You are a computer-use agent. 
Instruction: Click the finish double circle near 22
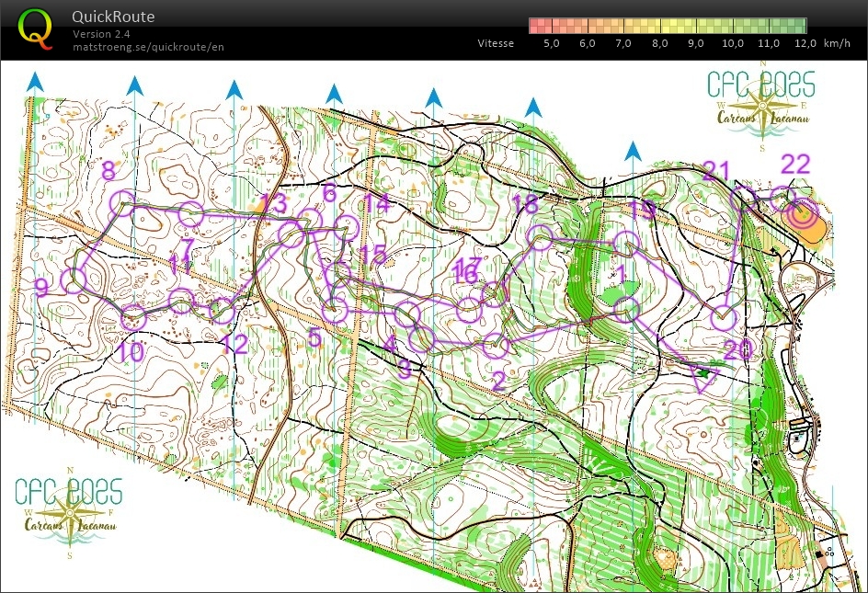[802, 213]
